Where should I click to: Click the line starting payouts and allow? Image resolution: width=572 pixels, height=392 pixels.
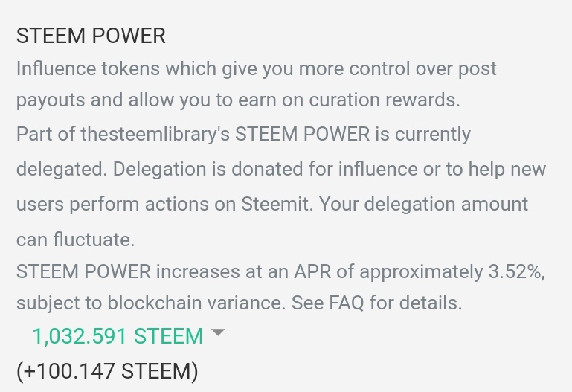[x=238, y=100]
